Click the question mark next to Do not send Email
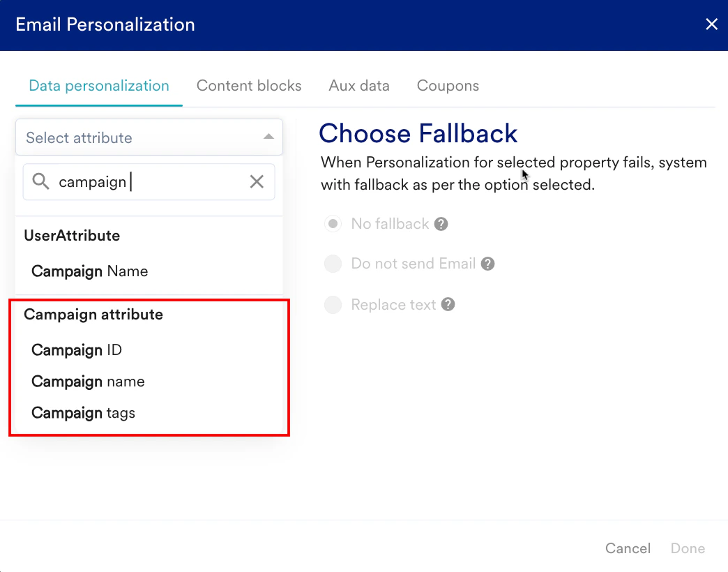Image resolution: width=728 pixels, height=572 pixels. pos(487,263)
